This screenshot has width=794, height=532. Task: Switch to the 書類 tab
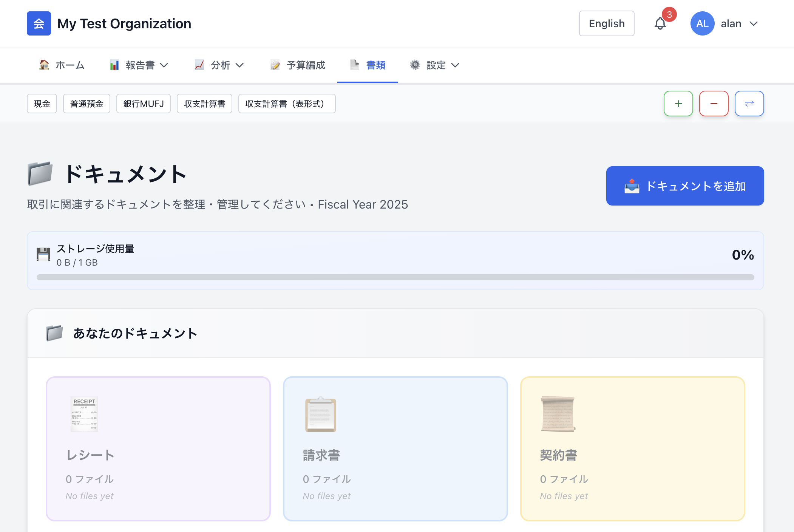point(368,65)
